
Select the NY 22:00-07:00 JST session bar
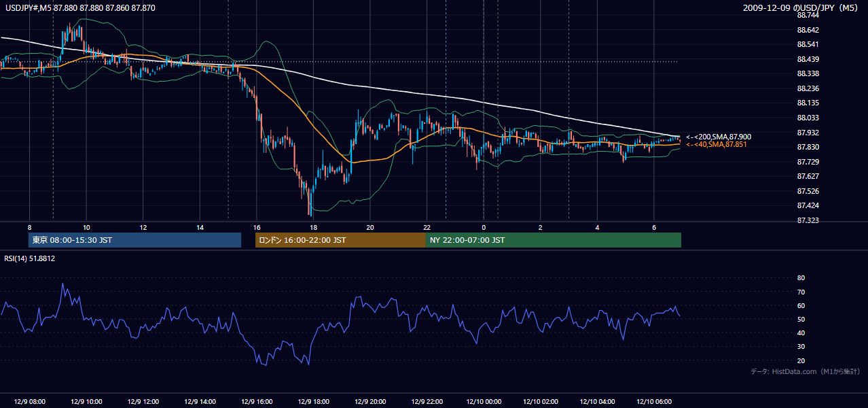(554, 240)
